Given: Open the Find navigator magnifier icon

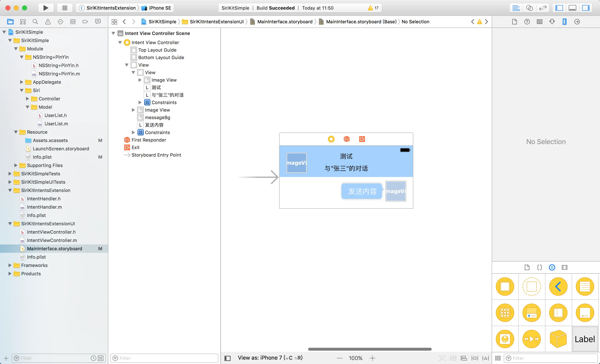Looking at the screenshot, I should [x=35, y=22].
